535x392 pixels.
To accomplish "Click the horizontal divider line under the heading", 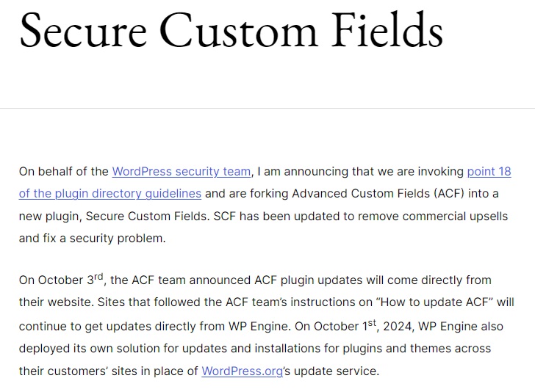I will click(x=267, y=109).
